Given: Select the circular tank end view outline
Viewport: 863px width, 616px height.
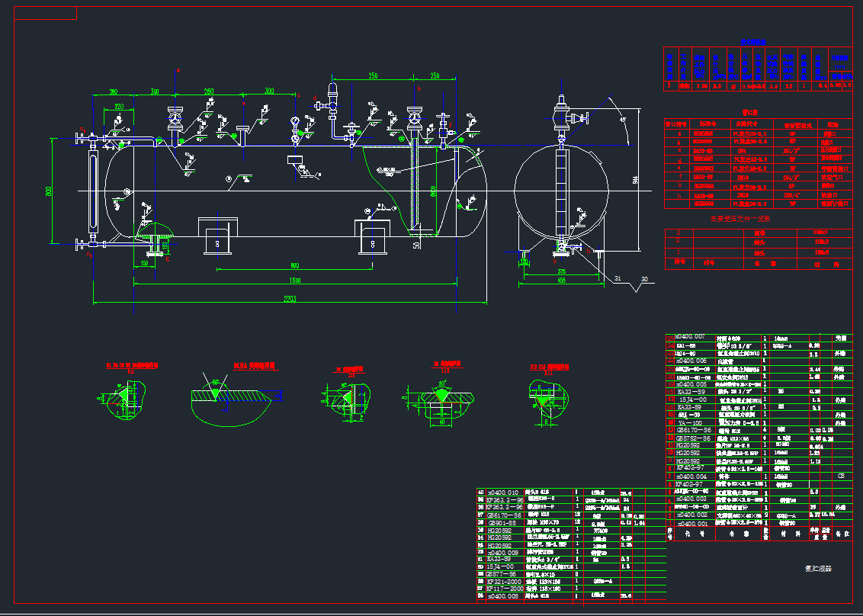Looking at the screenshot, I should [x=562, y=190].
